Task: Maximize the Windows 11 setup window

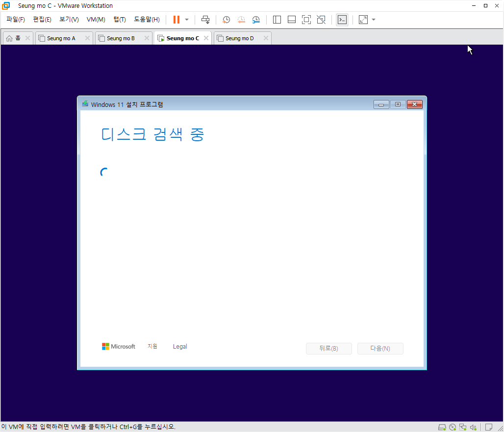Action: coord(398,104)
